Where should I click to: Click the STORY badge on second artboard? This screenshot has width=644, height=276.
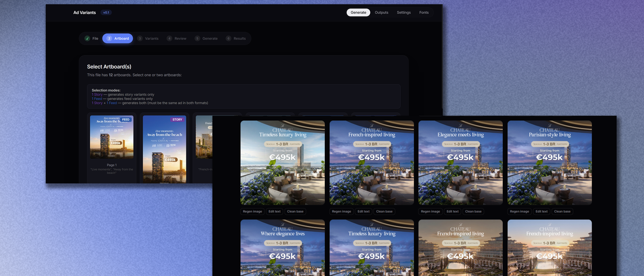tap(177, 119)
